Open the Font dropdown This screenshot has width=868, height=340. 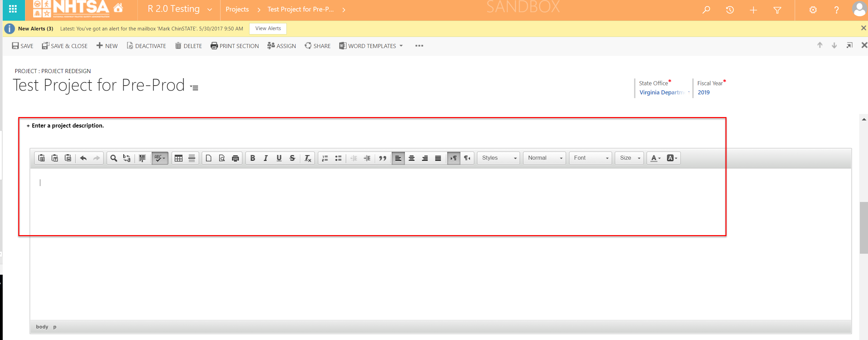[590, 158]
